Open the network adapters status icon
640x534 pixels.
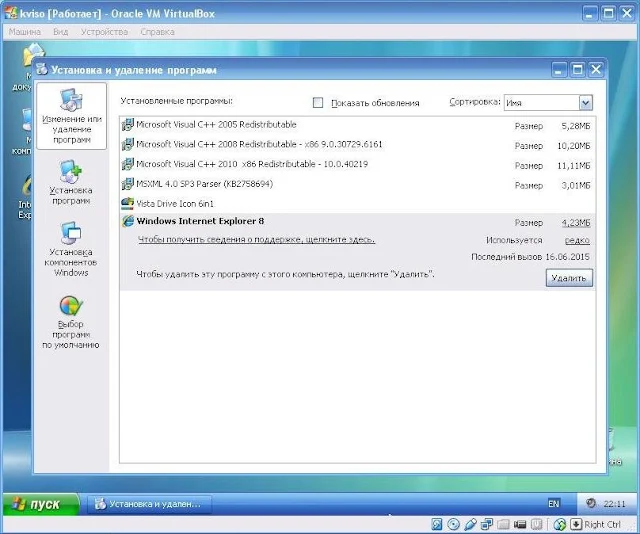(487, 524)
